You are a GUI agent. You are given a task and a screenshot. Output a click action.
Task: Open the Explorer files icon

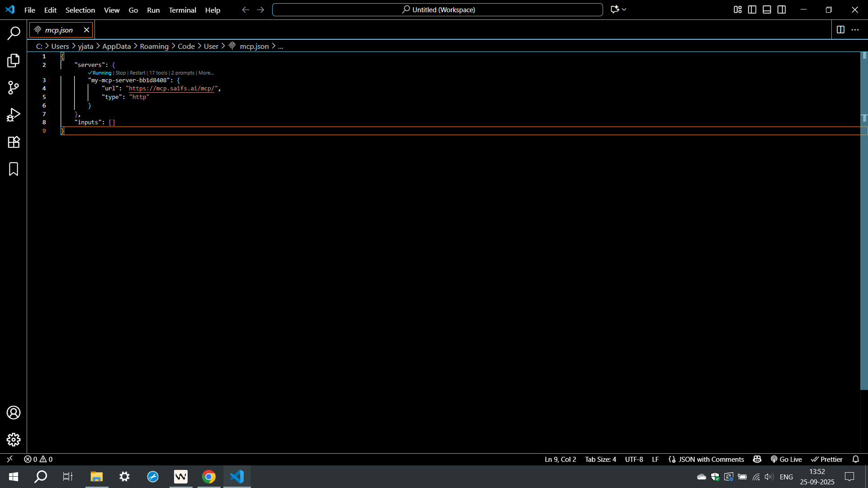[x=14, y=61]
